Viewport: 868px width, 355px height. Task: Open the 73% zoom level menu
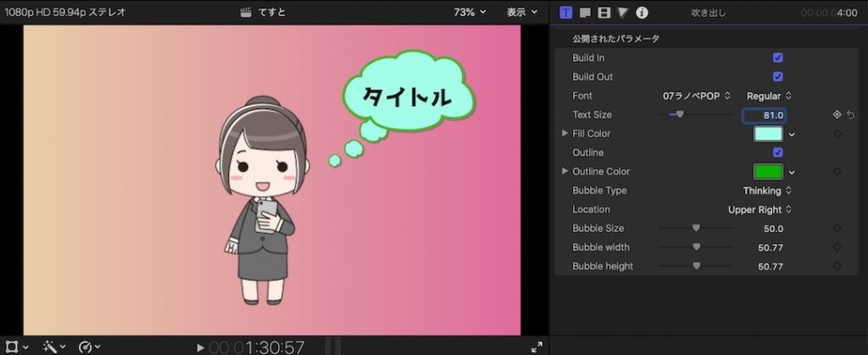click(470, 12)
